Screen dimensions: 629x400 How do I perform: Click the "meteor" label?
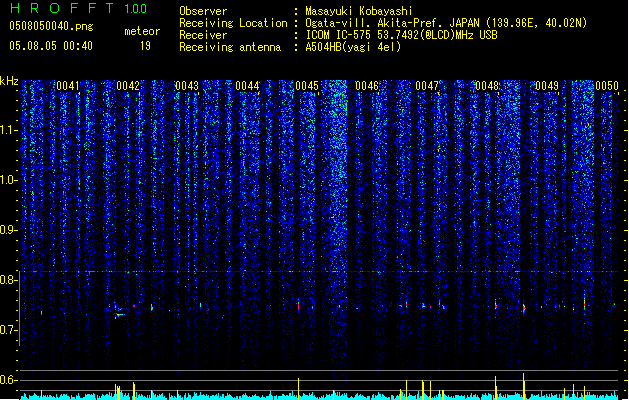point(142,31)
